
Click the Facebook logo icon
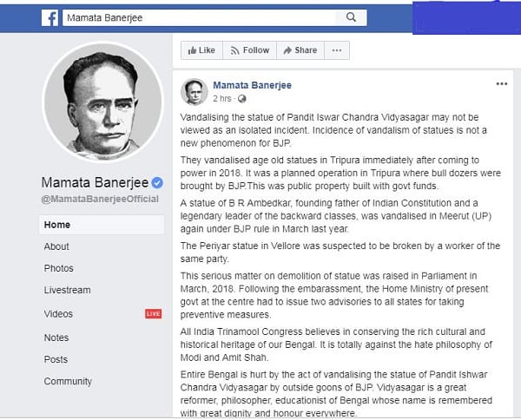(x=49, y=17)
